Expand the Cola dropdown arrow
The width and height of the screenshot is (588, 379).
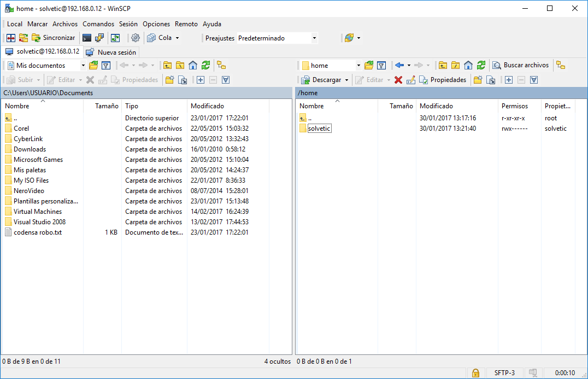(x=178, y=38)
